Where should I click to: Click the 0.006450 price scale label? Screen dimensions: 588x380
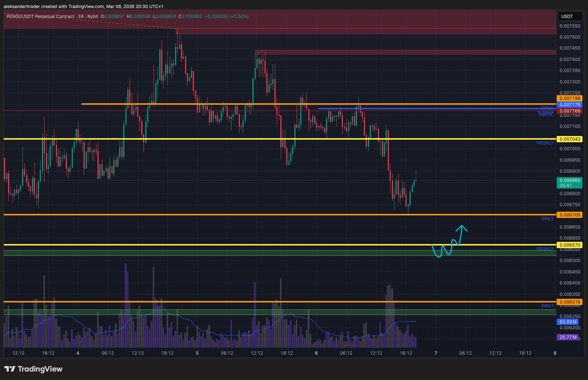point(570,272)
